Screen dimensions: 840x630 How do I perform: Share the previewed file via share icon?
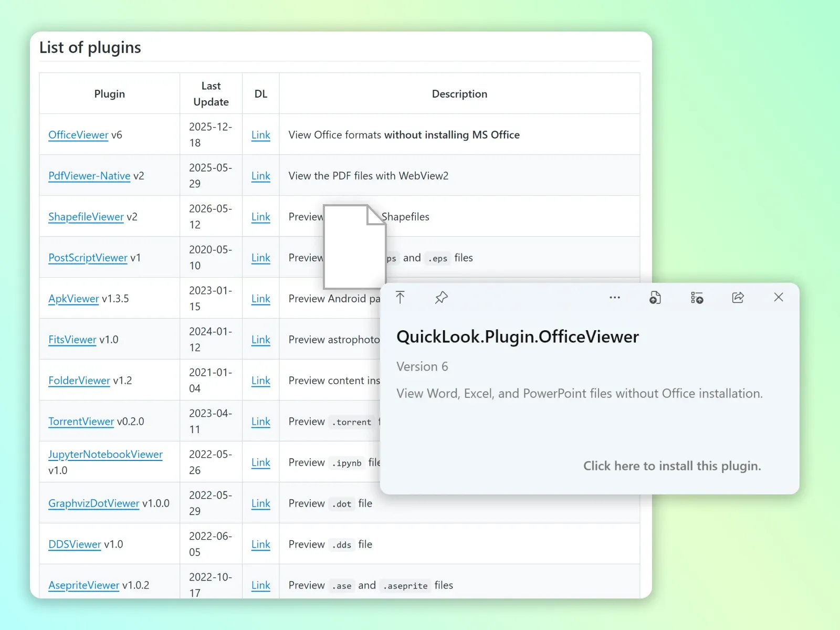[x=738, y=298]
